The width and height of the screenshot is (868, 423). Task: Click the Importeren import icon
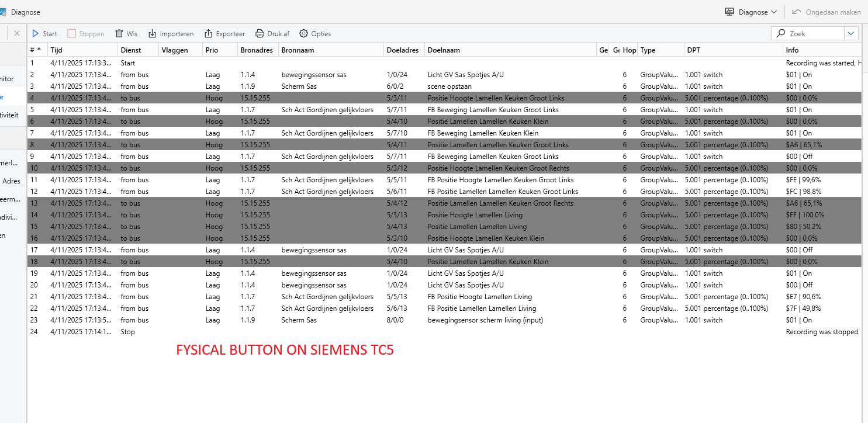(153, 34)
